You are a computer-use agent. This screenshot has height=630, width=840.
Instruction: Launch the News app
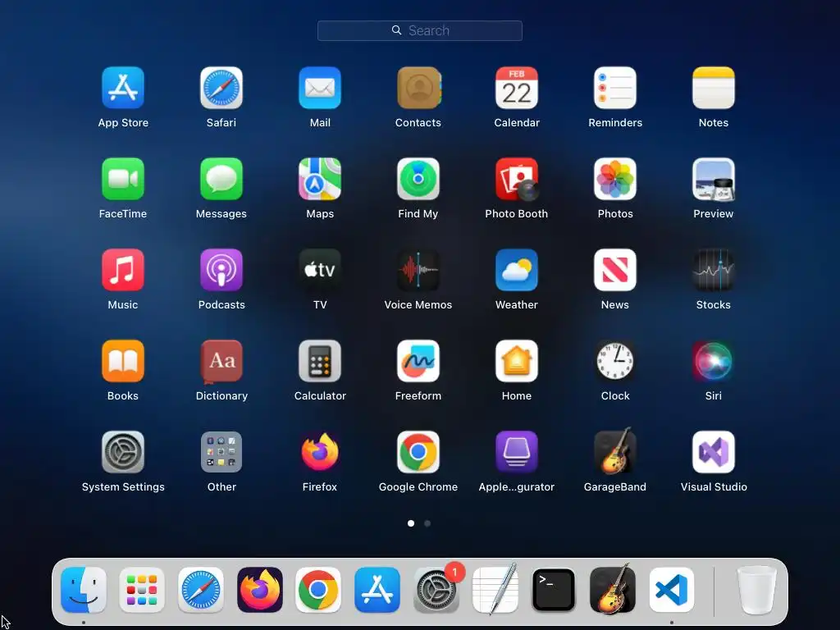pyautogui.click(x=615, y=270)
